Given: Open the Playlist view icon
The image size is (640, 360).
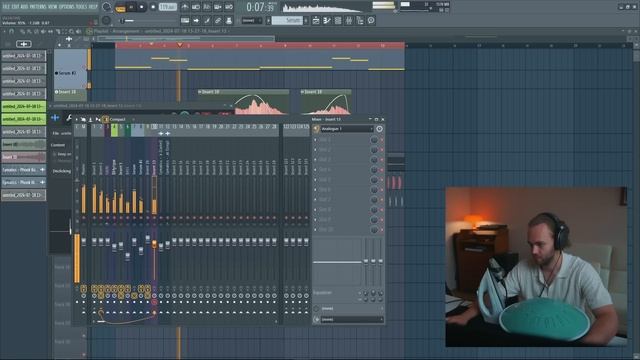Looking at the screenshot, I should (316, 20).
